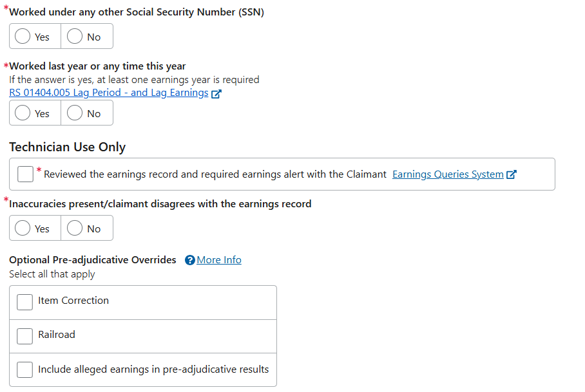Click the blue question mark help icon
585x392 pixels.
pos(189,260)
